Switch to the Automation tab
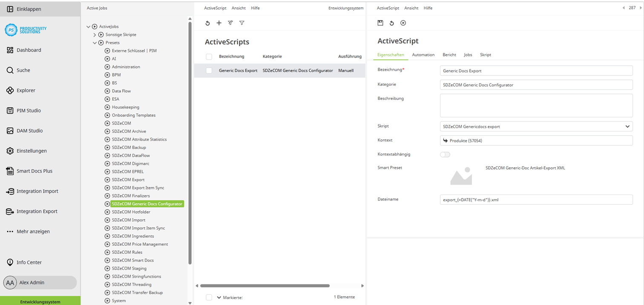This screenshot has height=305, width=644. tap(423, 55)
